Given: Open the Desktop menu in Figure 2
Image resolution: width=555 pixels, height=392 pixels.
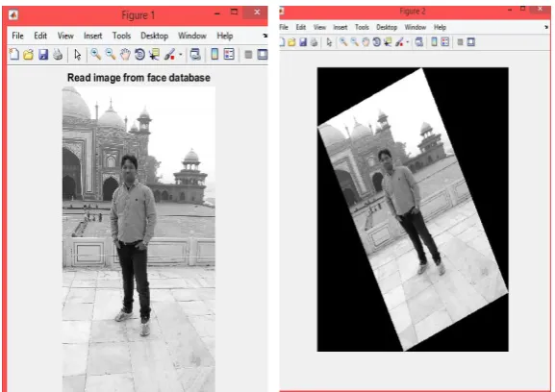Looking at the screenshot, I should click(387, 27).
